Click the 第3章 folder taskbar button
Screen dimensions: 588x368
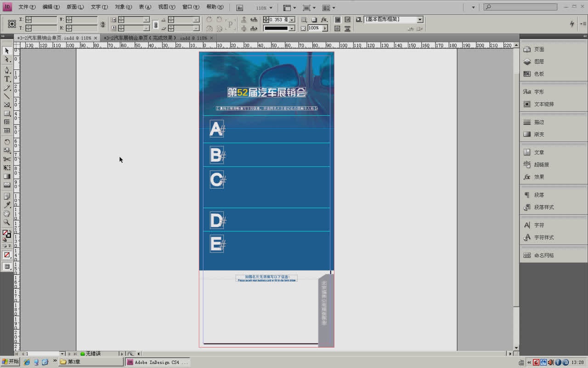[91, 362]
